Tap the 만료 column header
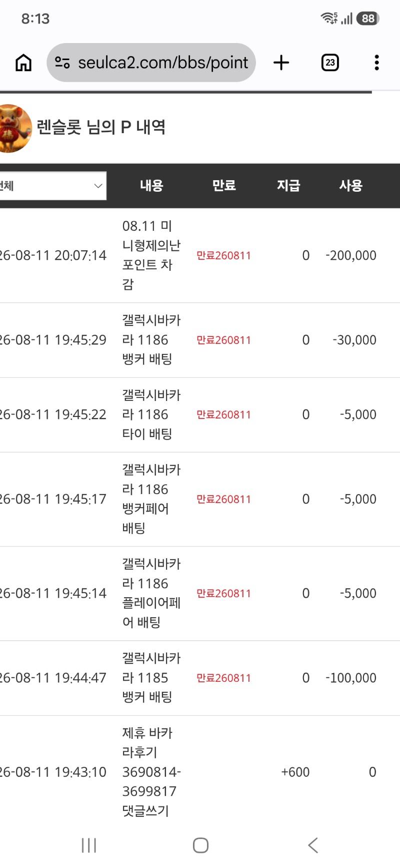 click(x=224, y=186)
